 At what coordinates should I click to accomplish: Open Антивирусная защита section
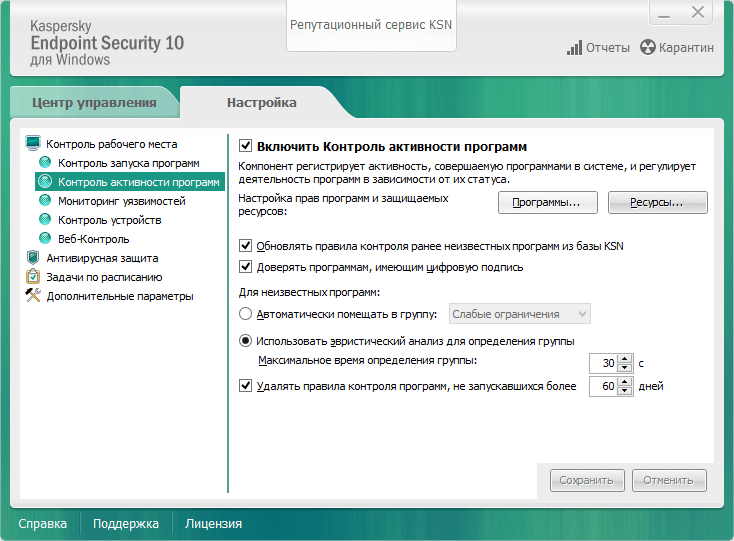pyautogui.click(x=102, y=258)
